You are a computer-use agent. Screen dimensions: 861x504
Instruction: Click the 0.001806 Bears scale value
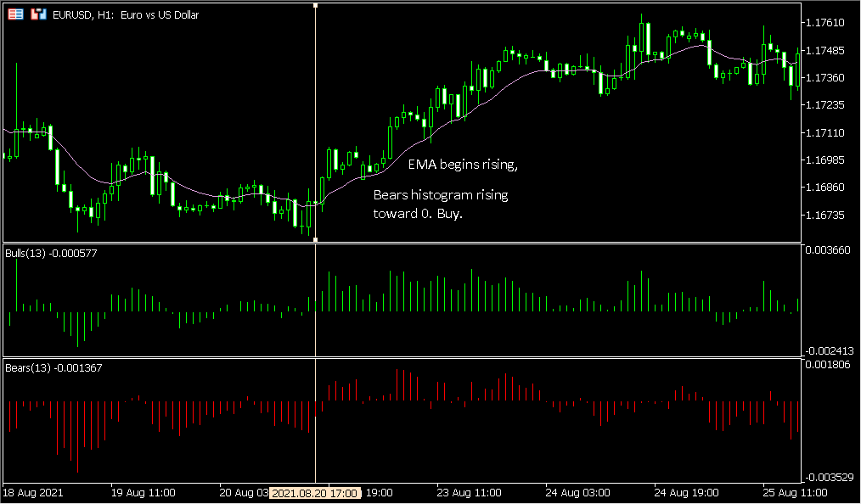point(828,365)
